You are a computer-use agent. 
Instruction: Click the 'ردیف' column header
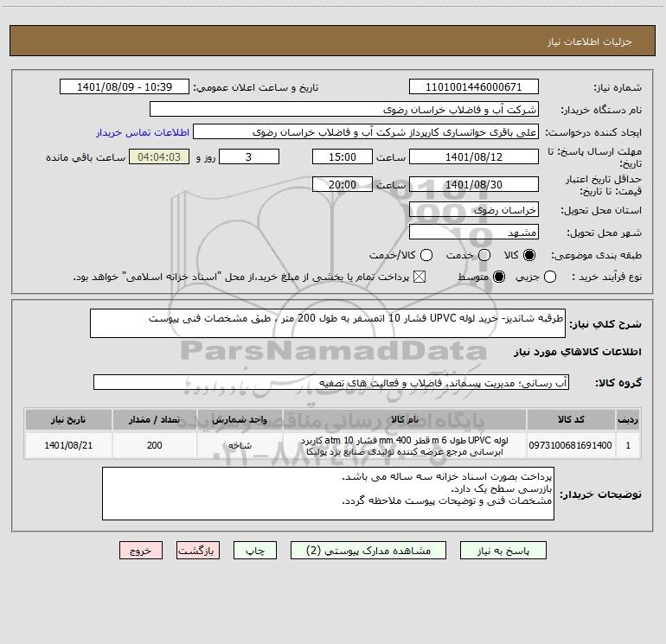tap(628, 419)
